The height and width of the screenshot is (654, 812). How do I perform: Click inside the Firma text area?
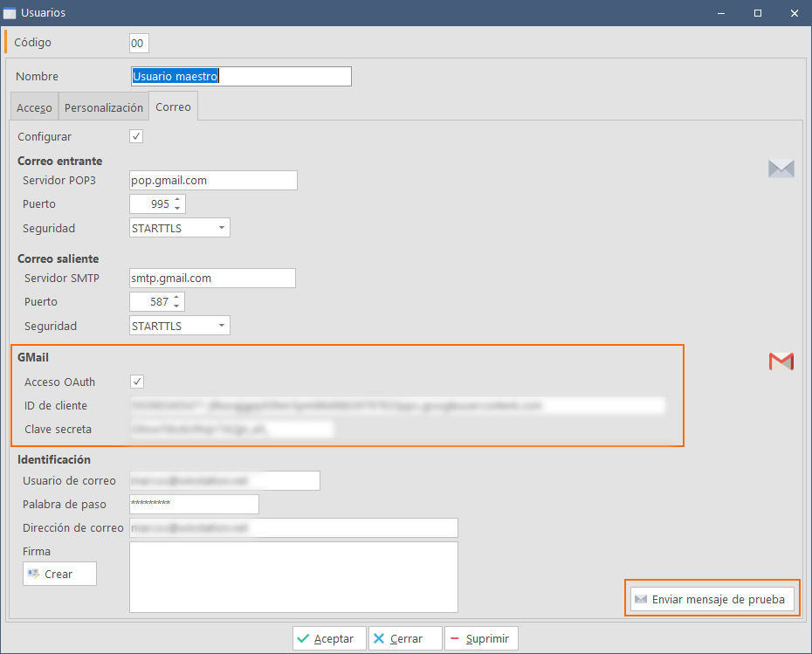tap(293, 577)
